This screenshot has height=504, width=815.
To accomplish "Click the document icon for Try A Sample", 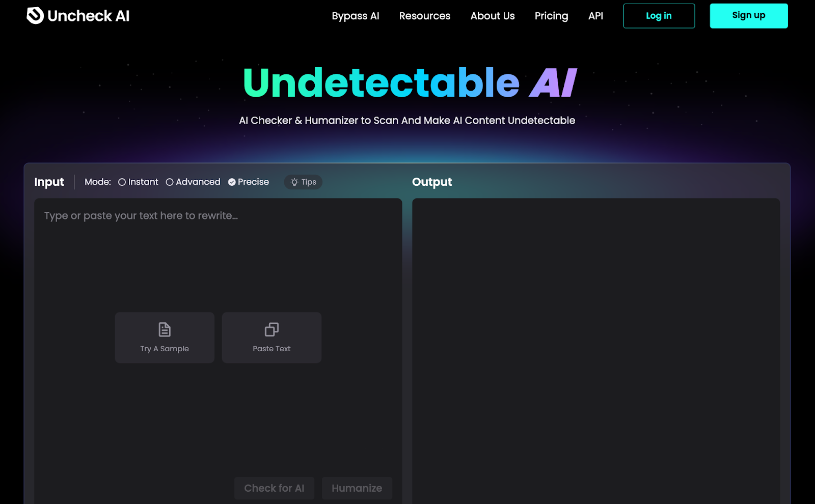I will pos(165,329).
